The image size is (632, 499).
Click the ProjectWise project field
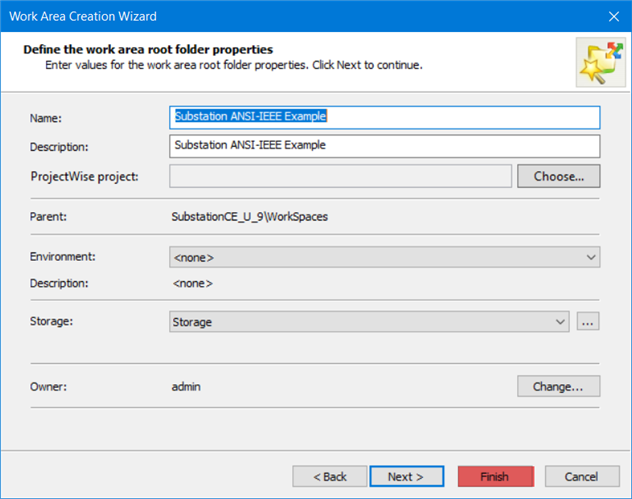(341, 176)
